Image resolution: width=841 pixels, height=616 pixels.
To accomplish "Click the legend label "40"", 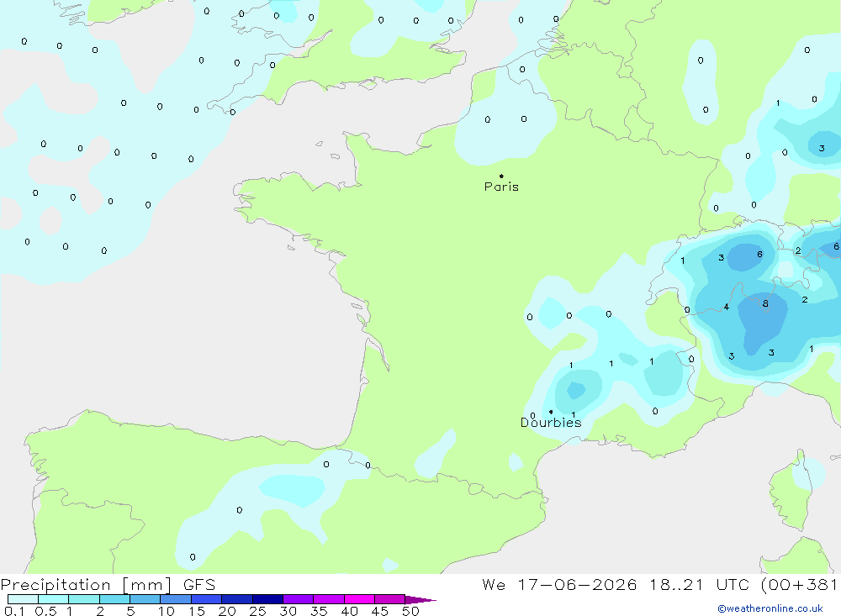I will 350,611.
